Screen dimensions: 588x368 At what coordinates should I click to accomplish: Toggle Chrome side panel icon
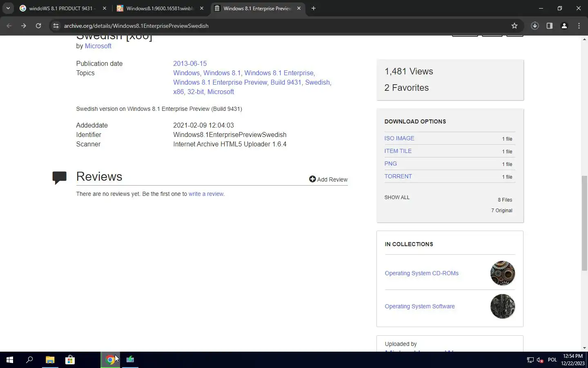point(550,26)
